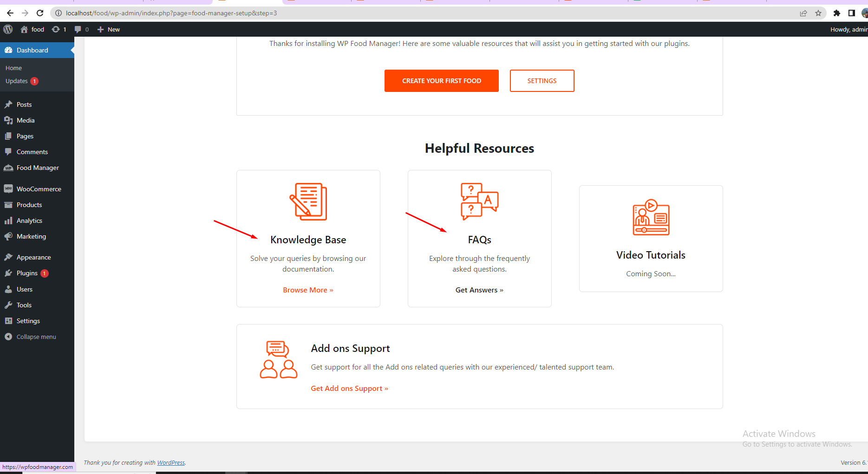868x474 pixels.
Task: Click the Collapse menu arrow icon
Action: [x=8, y=337]
